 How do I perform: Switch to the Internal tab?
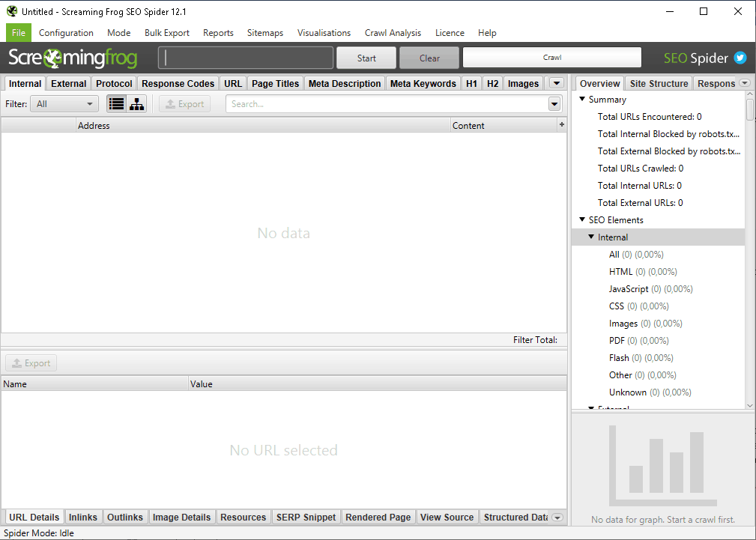25,83
